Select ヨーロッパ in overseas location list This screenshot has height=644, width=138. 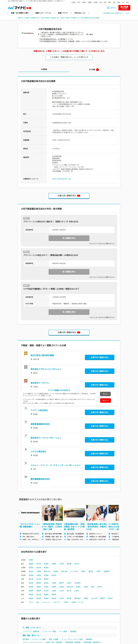click(x=46, y=602)
